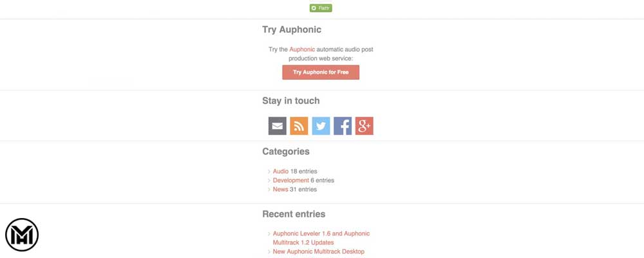Click the email envelope icon
644x258 pixels.
tap(278, 126)
